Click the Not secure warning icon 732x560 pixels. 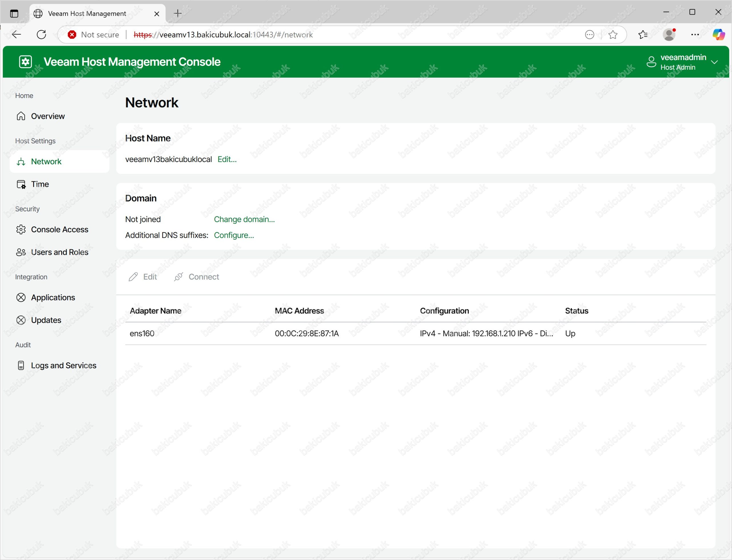tap(72, 35)
